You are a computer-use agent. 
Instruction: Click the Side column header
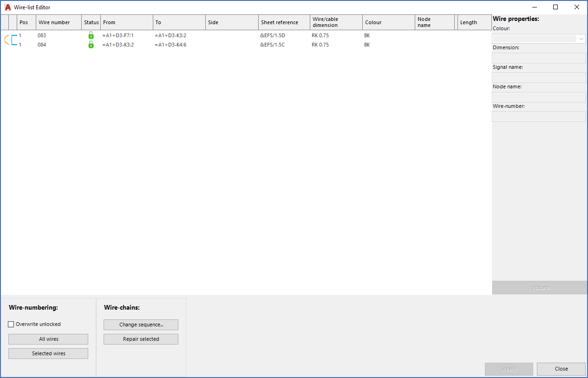click(x=232, y=22)
